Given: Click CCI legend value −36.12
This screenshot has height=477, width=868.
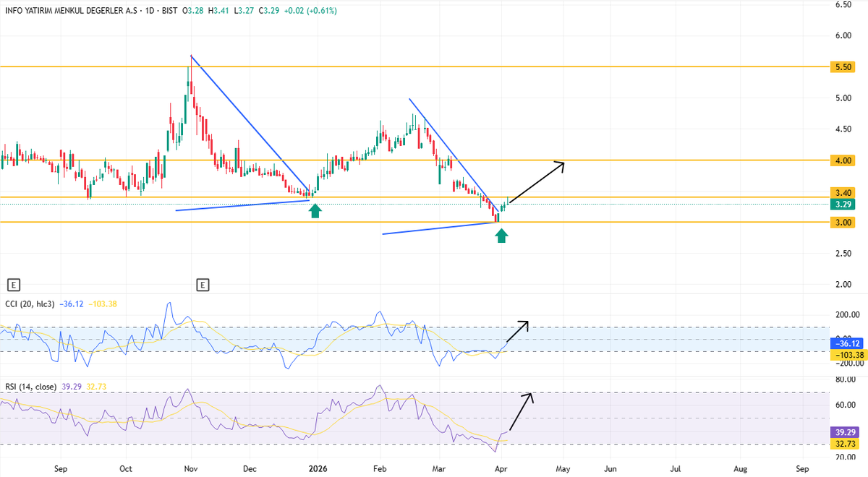Looking at the screenshot, I should click(x=72, y=305).
